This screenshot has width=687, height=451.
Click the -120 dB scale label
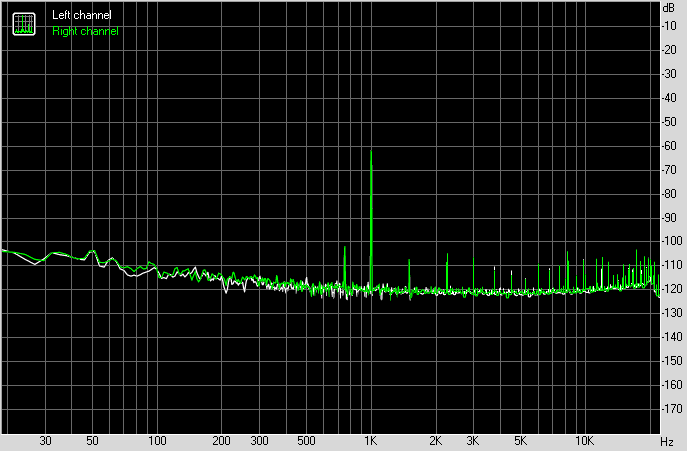pos(672,289)
